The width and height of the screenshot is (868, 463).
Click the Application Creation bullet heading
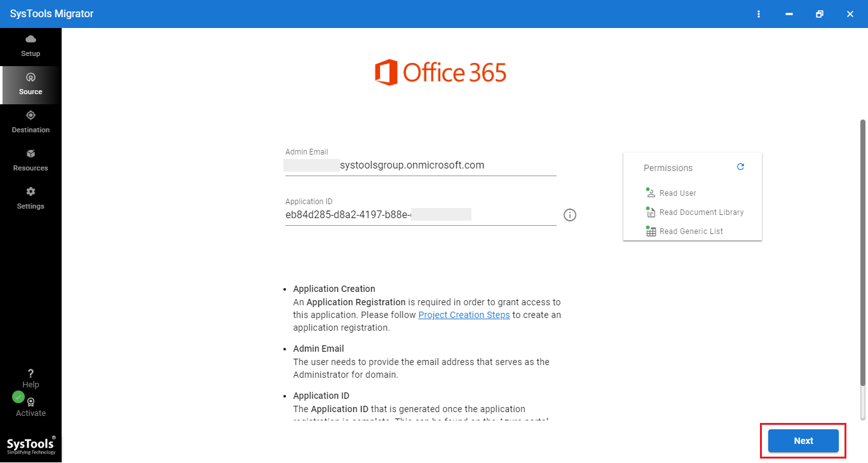point(334,289)
